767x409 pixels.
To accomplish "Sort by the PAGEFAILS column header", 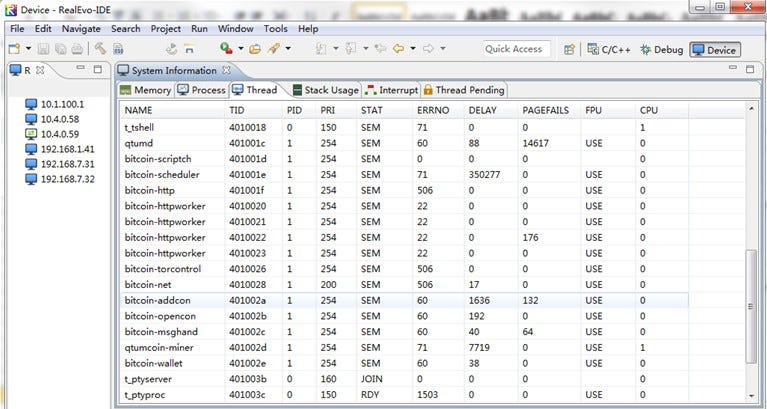I will pyautogui.click(x=550, y=110).
